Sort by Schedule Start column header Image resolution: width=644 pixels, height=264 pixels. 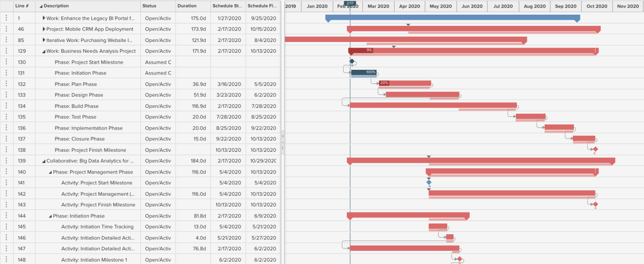point(228,6)
